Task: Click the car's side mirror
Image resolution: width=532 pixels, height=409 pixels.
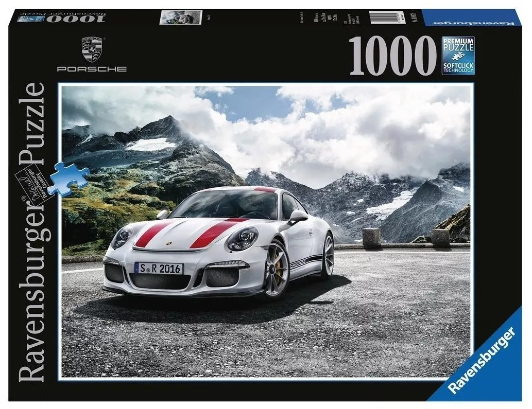Action: pyautogui.click(x=298, y=216)
